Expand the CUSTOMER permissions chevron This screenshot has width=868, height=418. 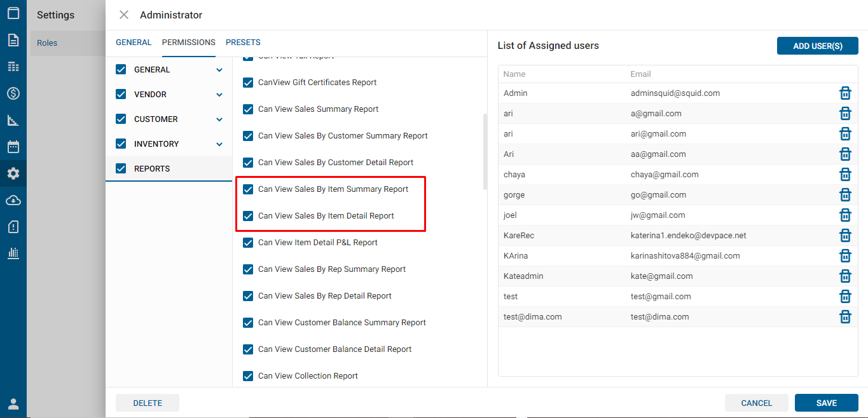(x=219, y=119)
